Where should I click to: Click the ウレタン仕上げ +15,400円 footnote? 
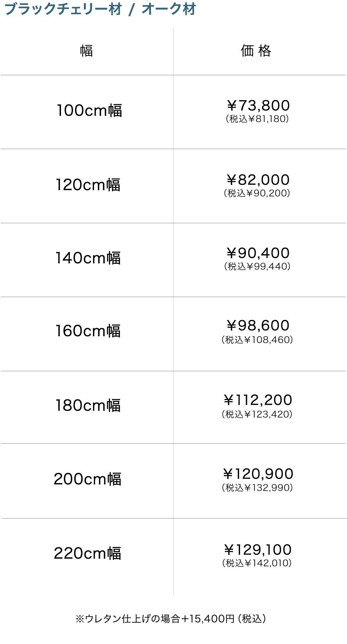(x=171, y=619)
